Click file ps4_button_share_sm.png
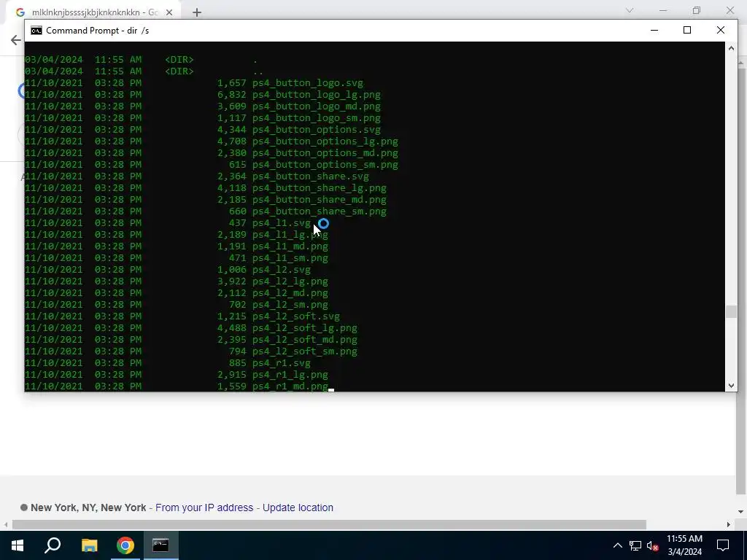 pos(320,211)
